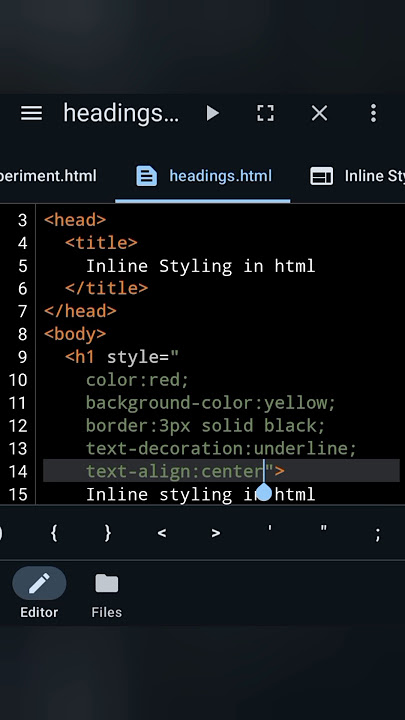Click the <body> tag

pos(75,334)
